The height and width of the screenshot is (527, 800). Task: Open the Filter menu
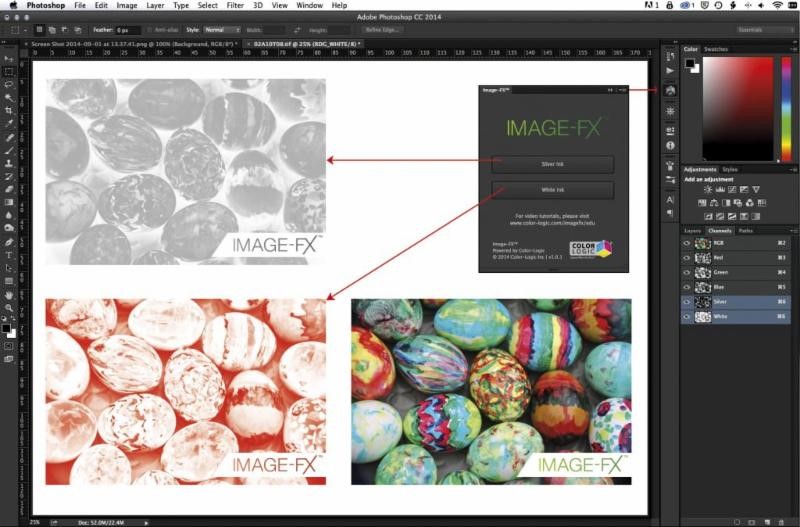coord(235,5)
